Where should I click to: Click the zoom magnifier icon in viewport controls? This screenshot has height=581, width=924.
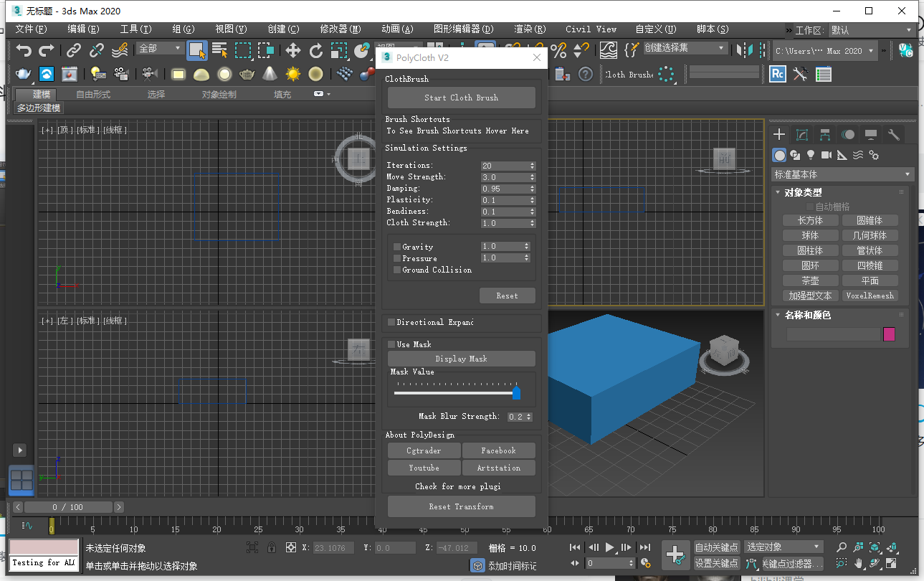pyautogui.click(x=841, y=547)
